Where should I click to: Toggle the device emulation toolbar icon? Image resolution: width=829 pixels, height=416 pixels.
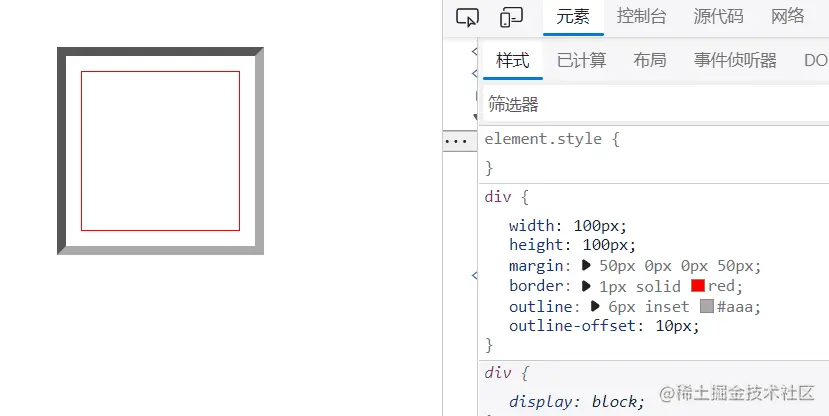(511, 17)
